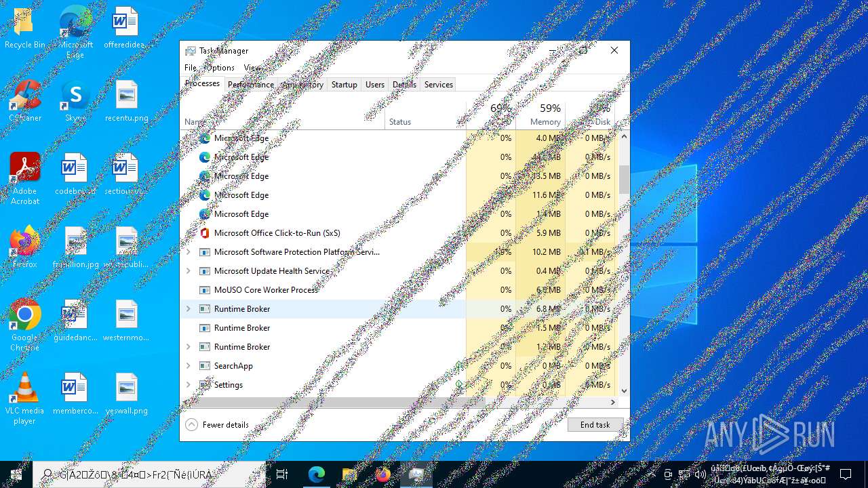
Task: Launch VLC media player shortcut
Action: point(25,399)
